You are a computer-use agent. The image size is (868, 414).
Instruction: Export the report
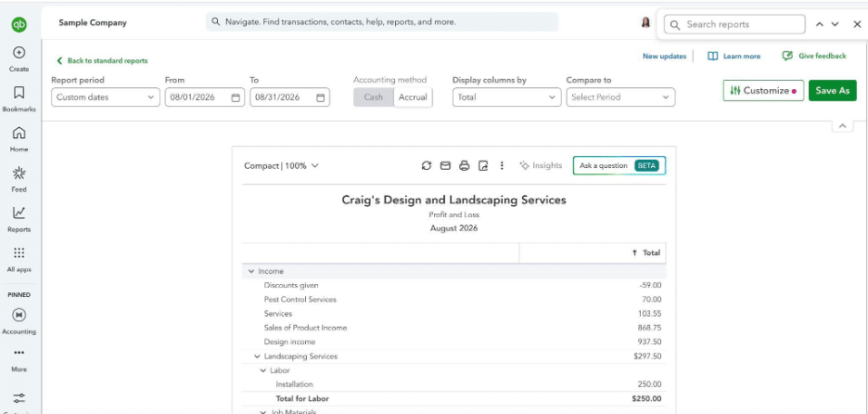click(x=483, y=166)
